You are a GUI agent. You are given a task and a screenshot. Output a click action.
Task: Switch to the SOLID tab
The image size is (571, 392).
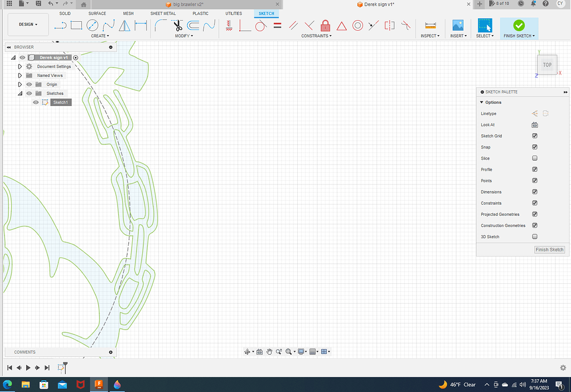click(x=65, y=13)
